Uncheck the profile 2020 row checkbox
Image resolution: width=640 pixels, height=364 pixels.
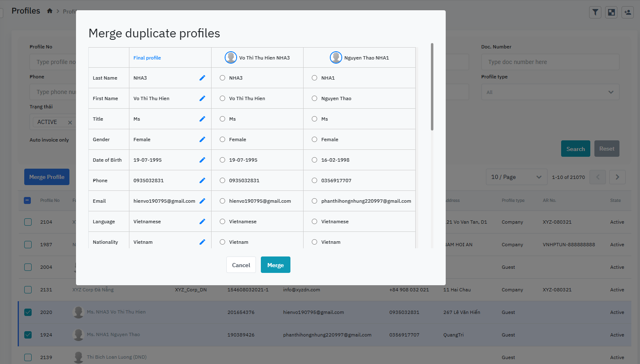(28, 312)
